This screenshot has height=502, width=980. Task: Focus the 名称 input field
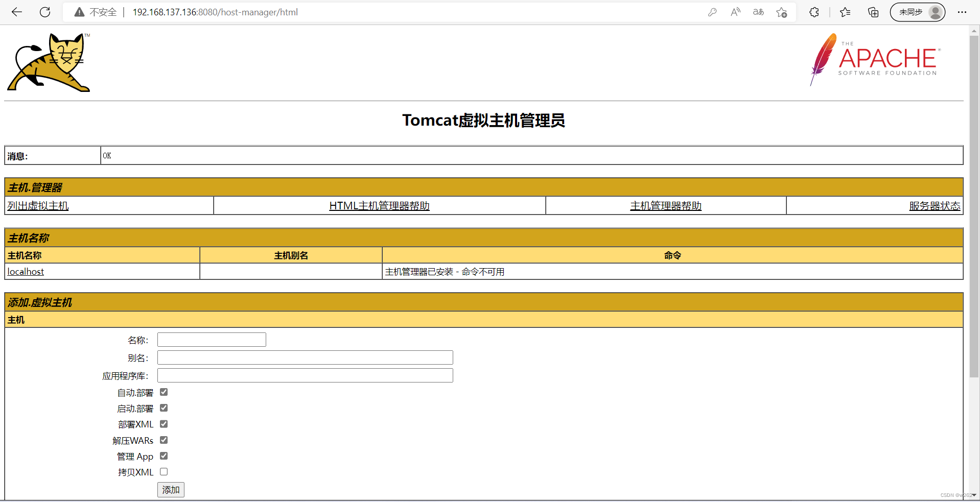(x=212, y=340)
